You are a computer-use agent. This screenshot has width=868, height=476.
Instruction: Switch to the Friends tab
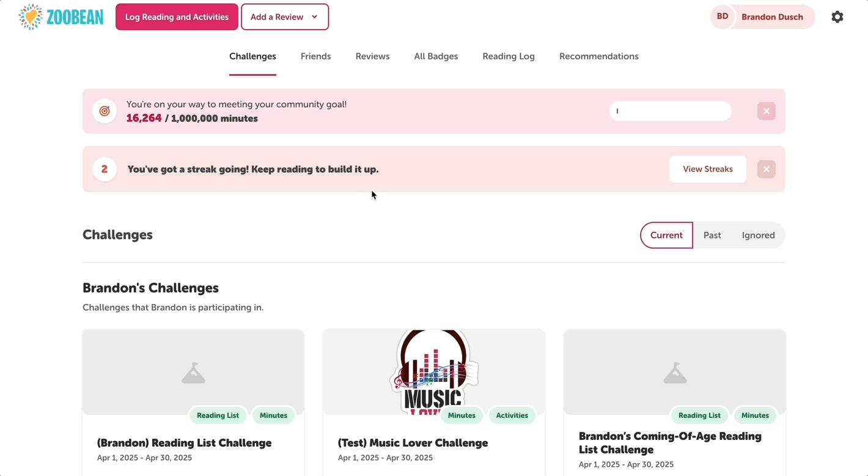pyautogui.click(x=315, y=56)
